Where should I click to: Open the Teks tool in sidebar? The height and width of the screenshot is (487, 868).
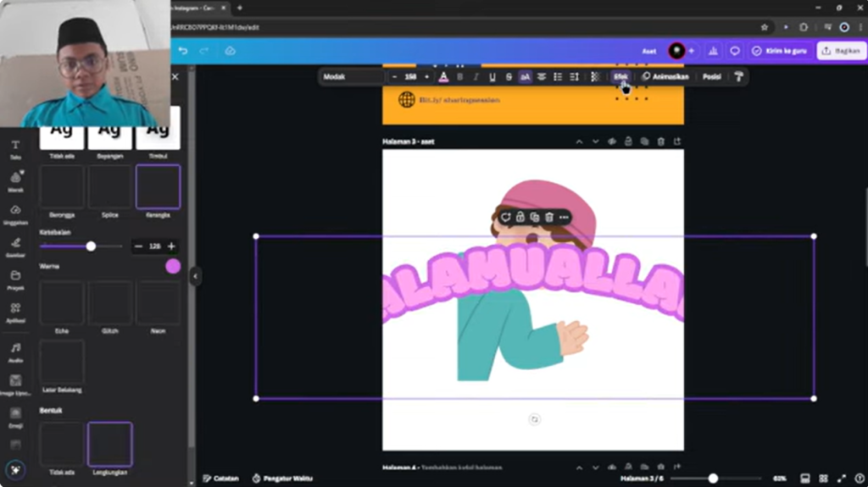[x=15, y=148]
